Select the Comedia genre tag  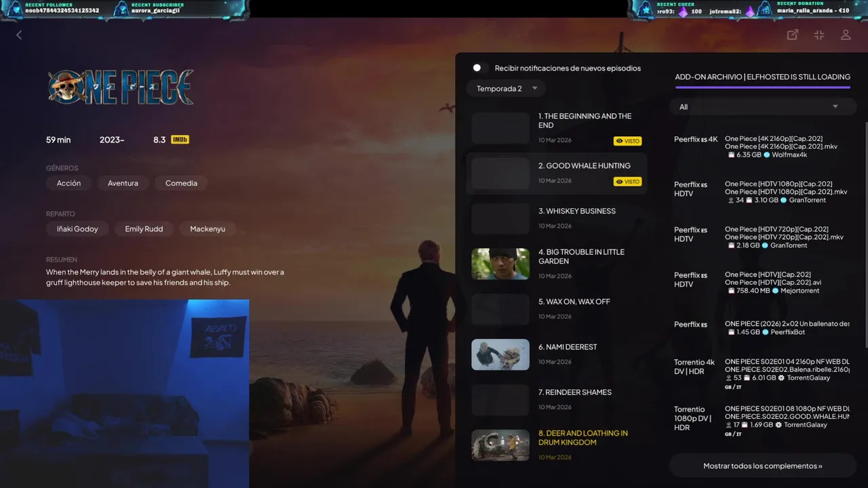(x=181, y=183)
